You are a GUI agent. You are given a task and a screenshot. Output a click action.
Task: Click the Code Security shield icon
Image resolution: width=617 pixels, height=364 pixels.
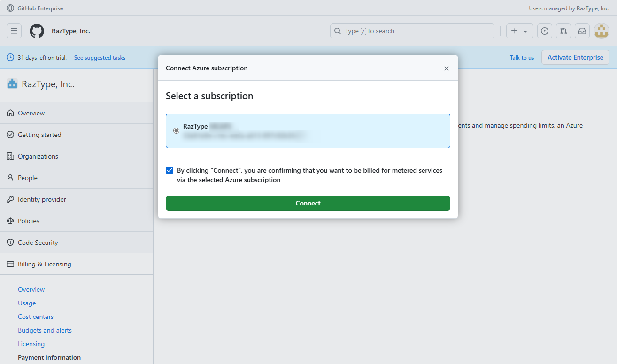click(x=10, y=243)
